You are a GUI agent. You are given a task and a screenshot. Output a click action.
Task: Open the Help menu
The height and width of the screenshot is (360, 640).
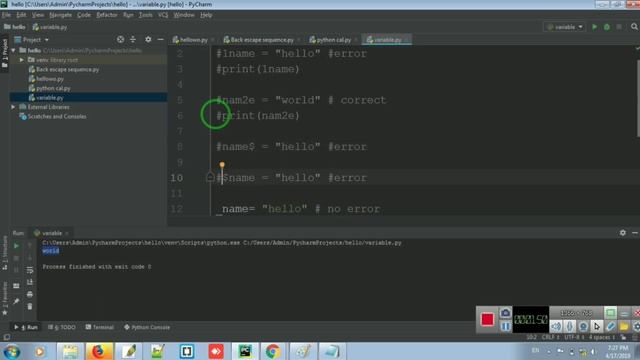coord(206,15)
